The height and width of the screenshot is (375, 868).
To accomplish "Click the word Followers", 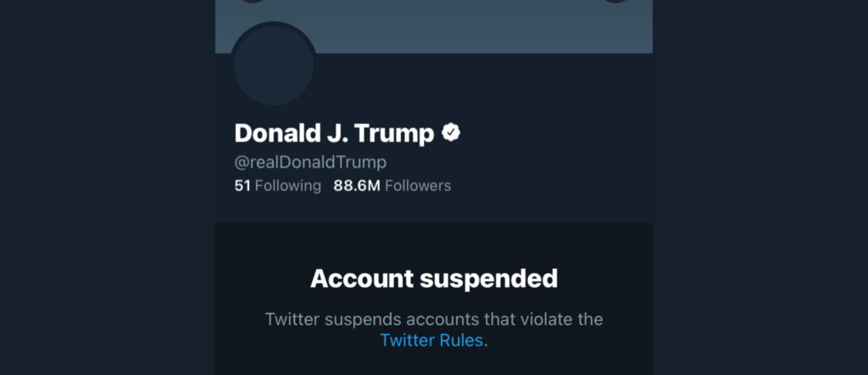I will [x=418, y=185].
